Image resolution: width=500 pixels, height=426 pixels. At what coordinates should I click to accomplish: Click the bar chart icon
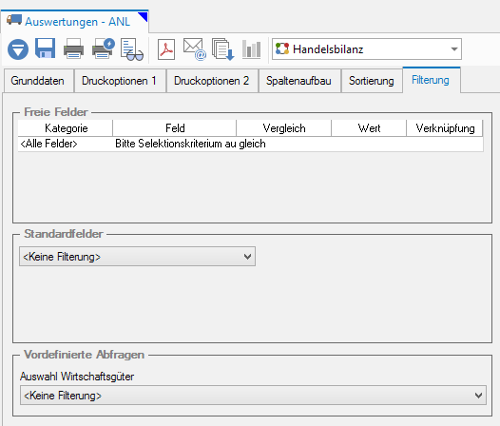pos(251,49)
